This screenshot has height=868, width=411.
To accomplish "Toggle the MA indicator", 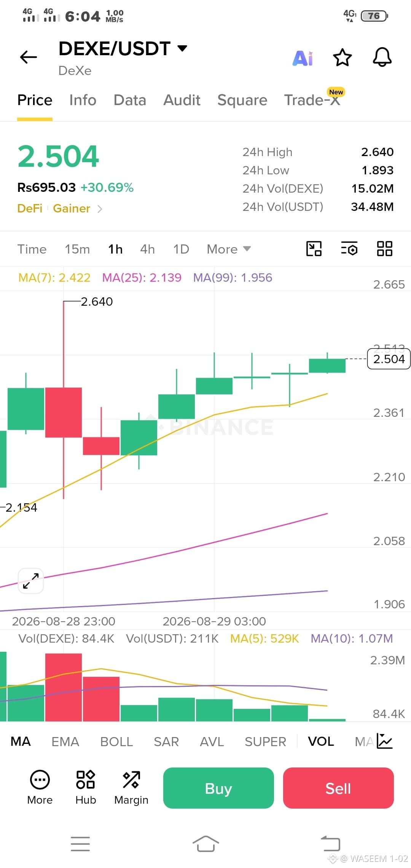I will (21, 741).
